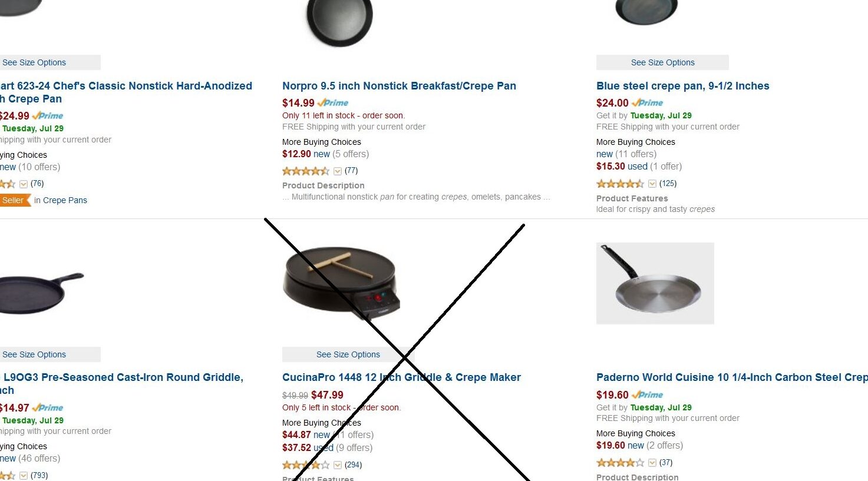
Task: Open the Crepe Pans best seller category link
Action: click(x=65, y=200)
